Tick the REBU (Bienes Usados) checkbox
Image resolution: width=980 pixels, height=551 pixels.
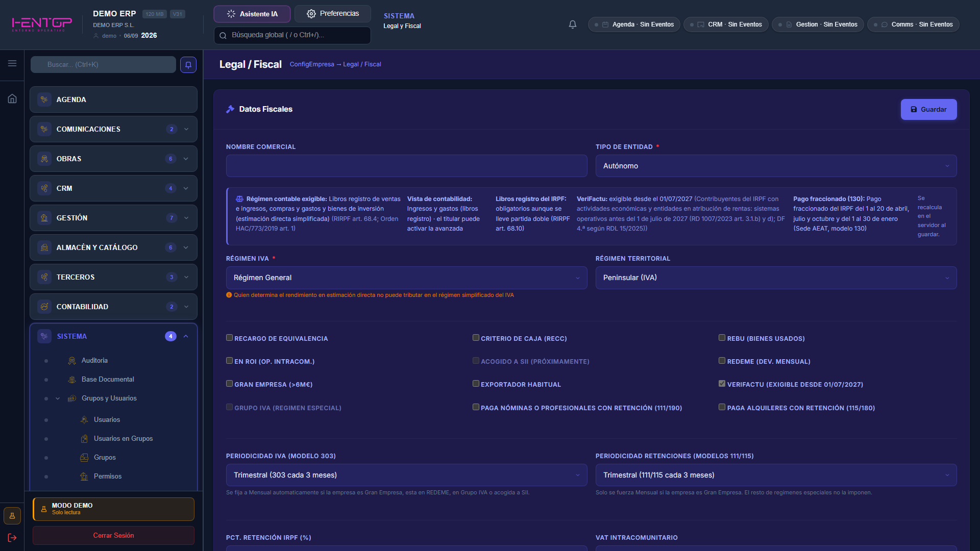[722, 338]
